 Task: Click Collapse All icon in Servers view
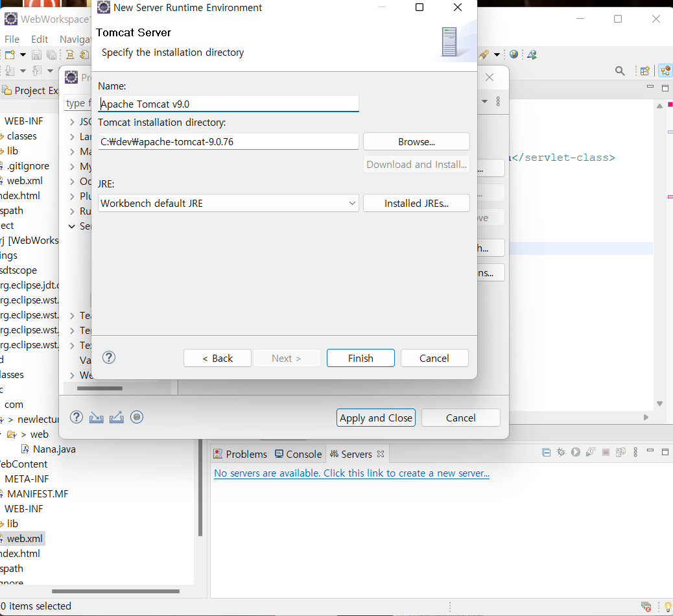coord(547,452)
